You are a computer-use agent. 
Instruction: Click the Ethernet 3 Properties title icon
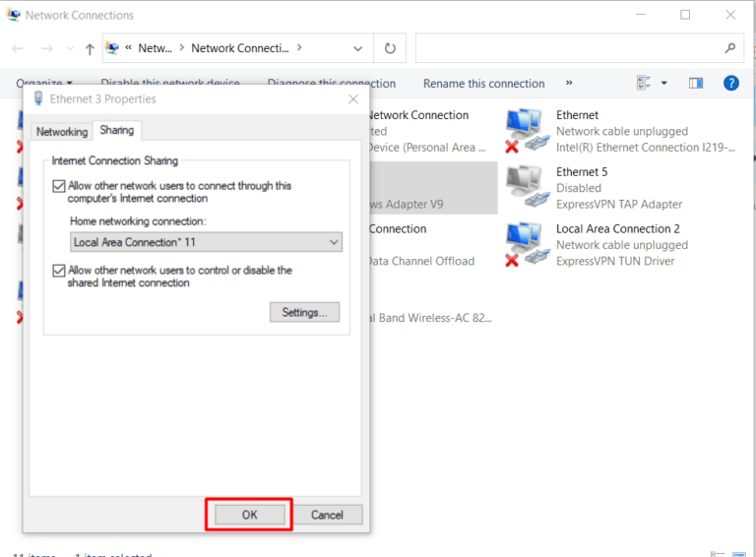click(38, 98)
